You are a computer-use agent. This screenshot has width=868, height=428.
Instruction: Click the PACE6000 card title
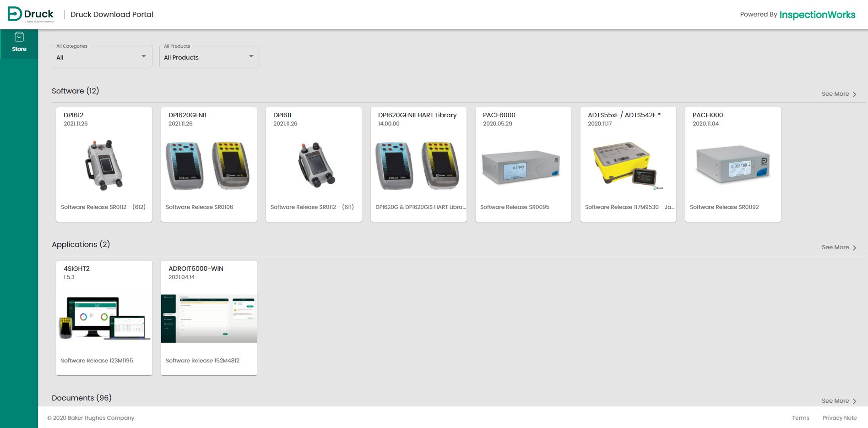pos(499,115)
